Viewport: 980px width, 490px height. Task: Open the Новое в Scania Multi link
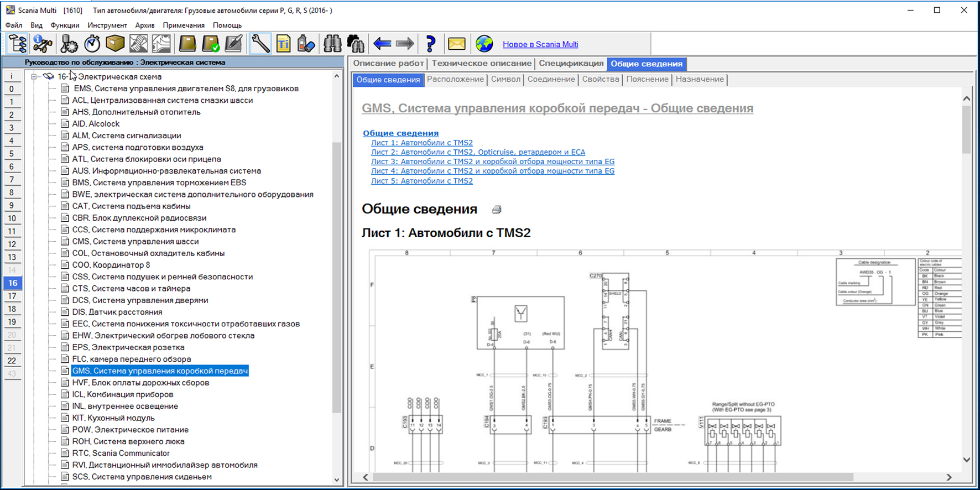point(540,44)
